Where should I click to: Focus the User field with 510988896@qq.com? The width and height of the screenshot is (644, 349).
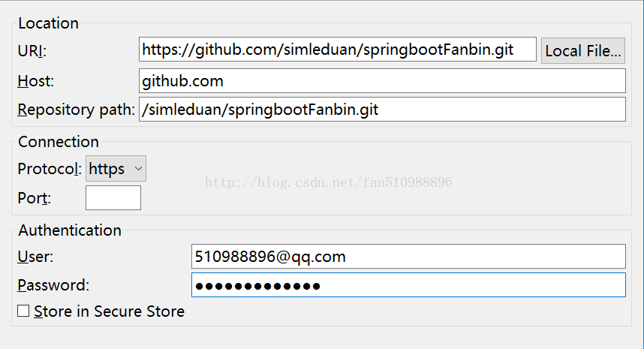tap(408, 257)
